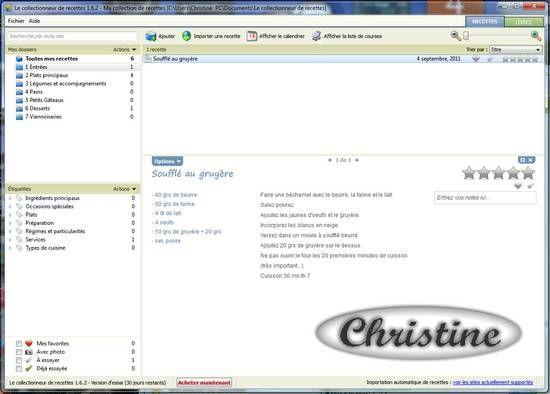Maximize the recipe detail pane
This screenshot has height=394, width=550.
522,160
